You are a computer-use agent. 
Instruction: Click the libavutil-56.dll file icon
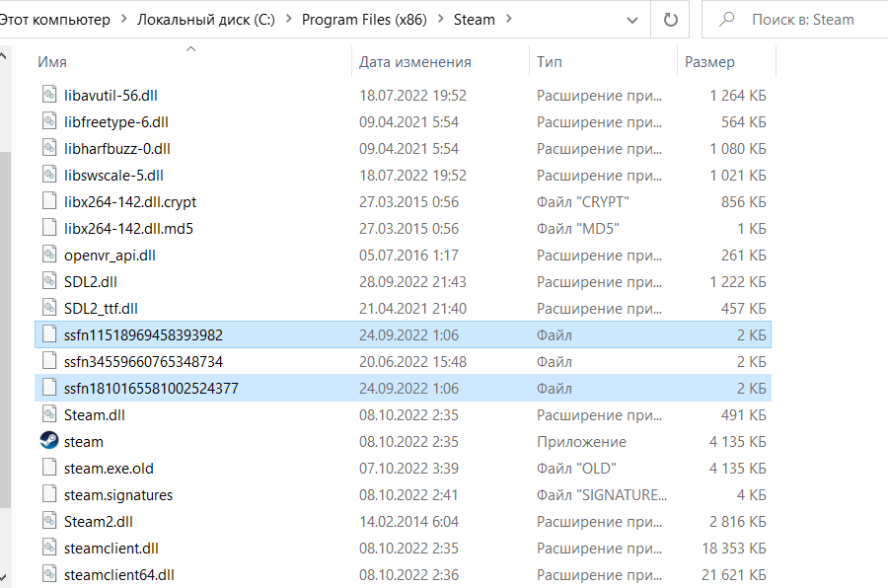49,94
